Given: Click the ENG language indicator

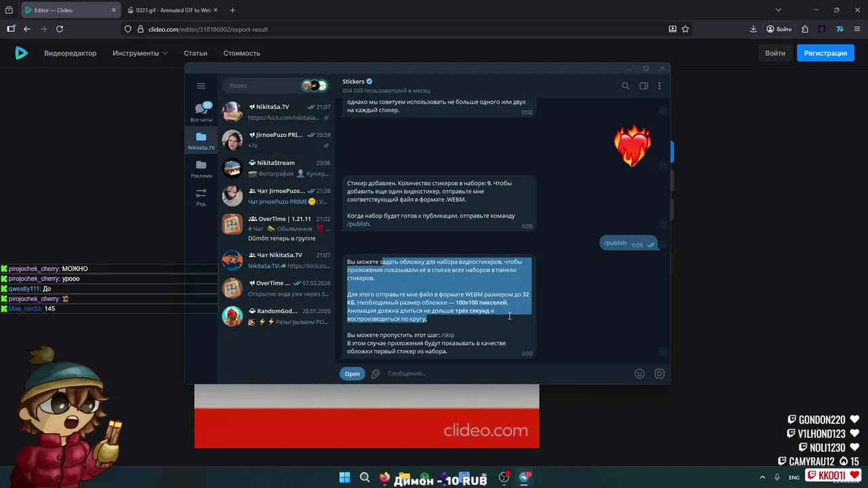Looking at the screenshot, I should pyautogui.click(x=794, y=478).
